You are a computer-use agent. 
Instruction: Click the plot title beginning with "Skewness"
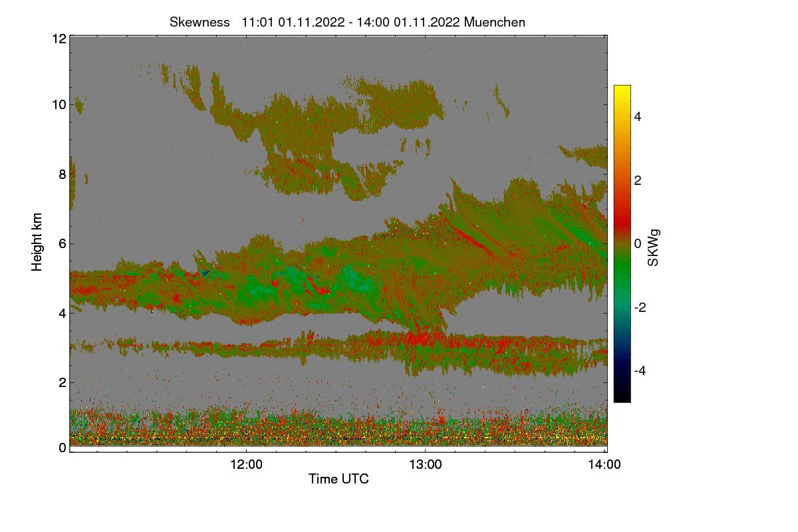347,22
